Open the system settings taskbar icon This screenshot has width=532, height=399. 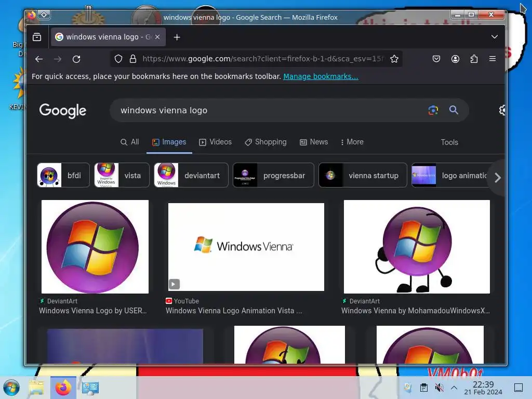point(90,388)
